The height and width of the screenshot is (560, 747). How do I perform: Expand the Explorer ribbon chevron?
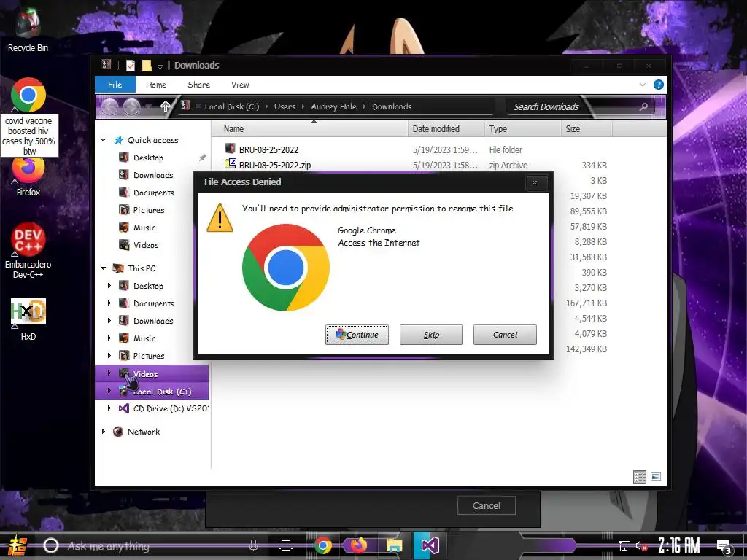point(642,85)
